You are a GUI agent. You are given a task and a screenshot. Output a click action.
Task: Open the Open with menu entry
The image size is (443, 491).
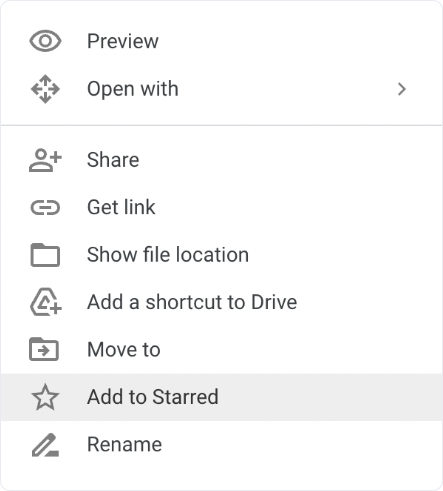tap(221, 89)
